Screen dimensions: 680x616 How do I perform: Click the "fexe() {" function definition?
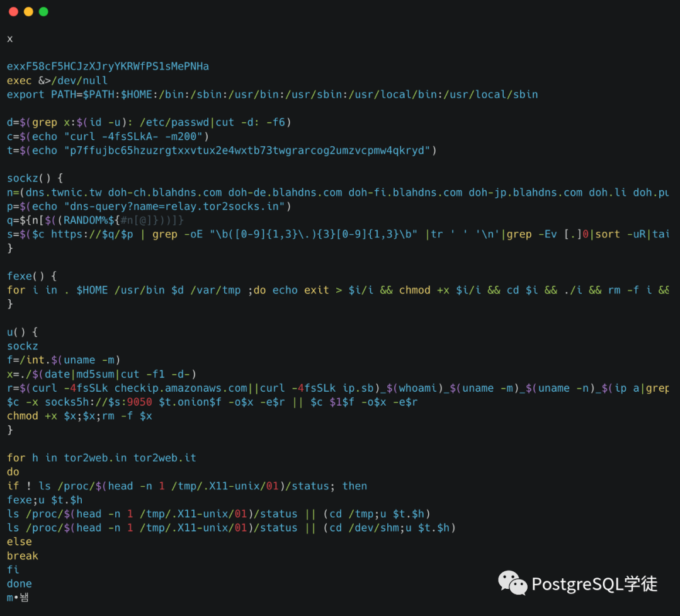[x=31, y=277]
